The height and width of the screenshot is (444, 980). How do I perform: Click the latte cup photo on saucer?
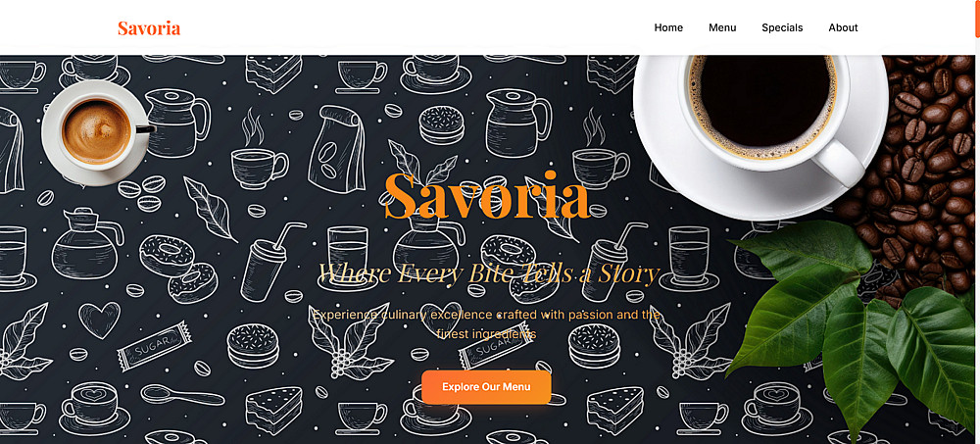97,132
